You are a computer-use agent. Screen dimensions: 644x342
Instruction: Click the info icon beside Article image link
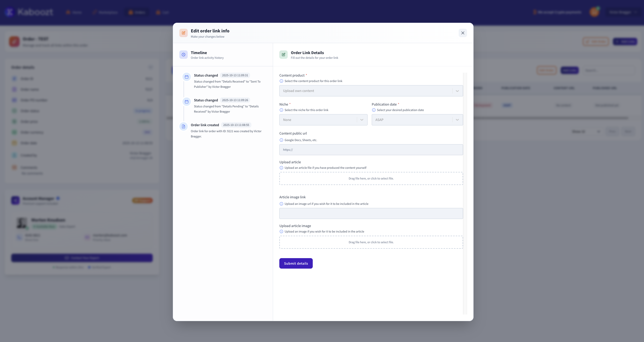[x=281, y=204]
